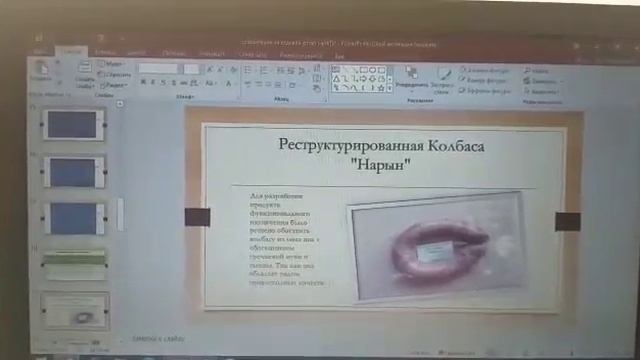
Task: Toggle Underline formatting (Ч)
Action: [x=163, y=83]
